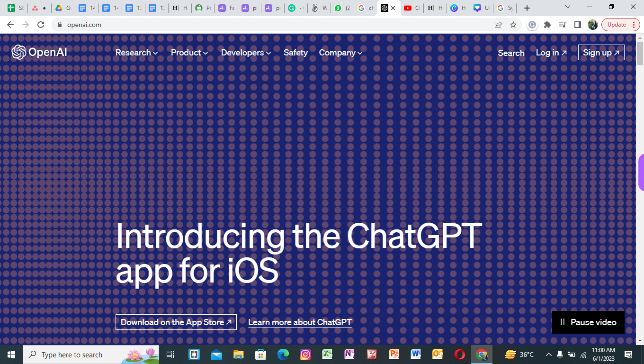Click Download on the App Store button
644x364 pixels.
pos(176,322)
